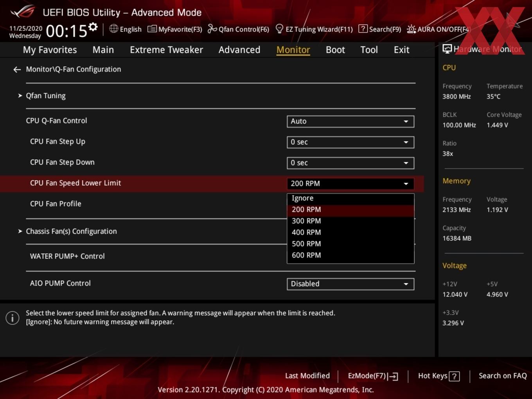532x399 pixels.
Task: Open Qfan Control(F6)
Action: [x=238, y=29]
